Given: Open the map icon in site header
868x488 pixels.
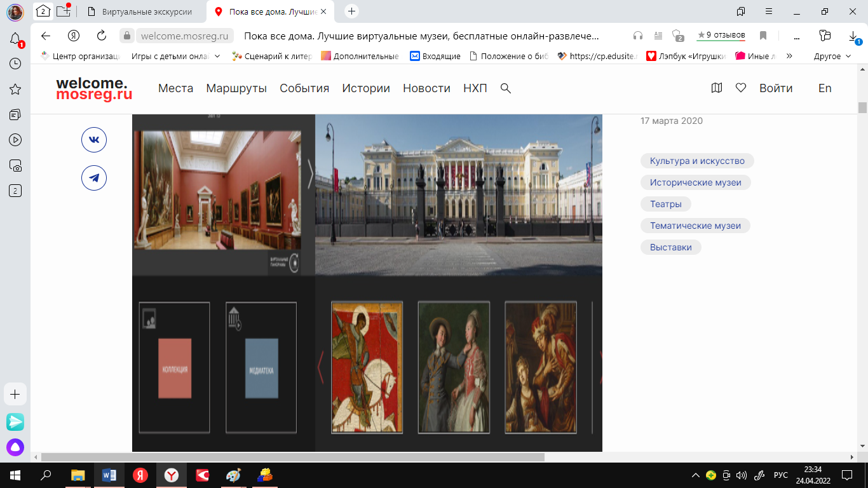Looking at the screenshot, I should tap(717, 88).
